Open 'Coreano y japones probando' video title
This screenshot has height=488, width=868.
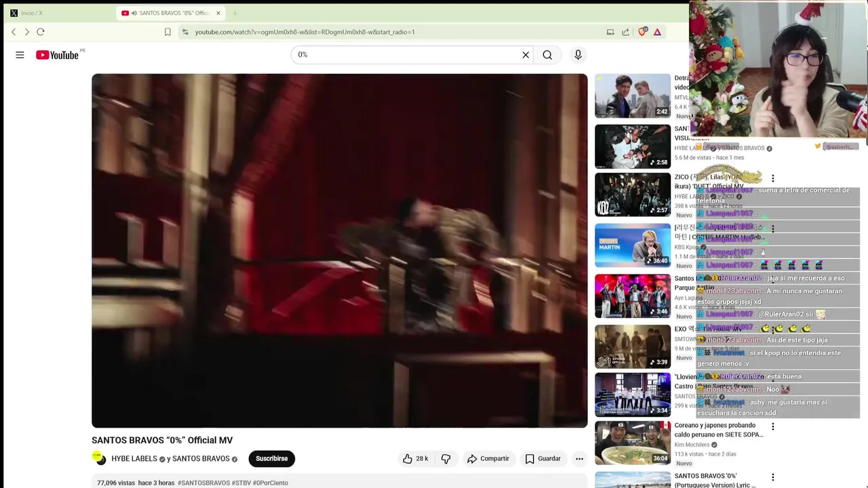718,430
